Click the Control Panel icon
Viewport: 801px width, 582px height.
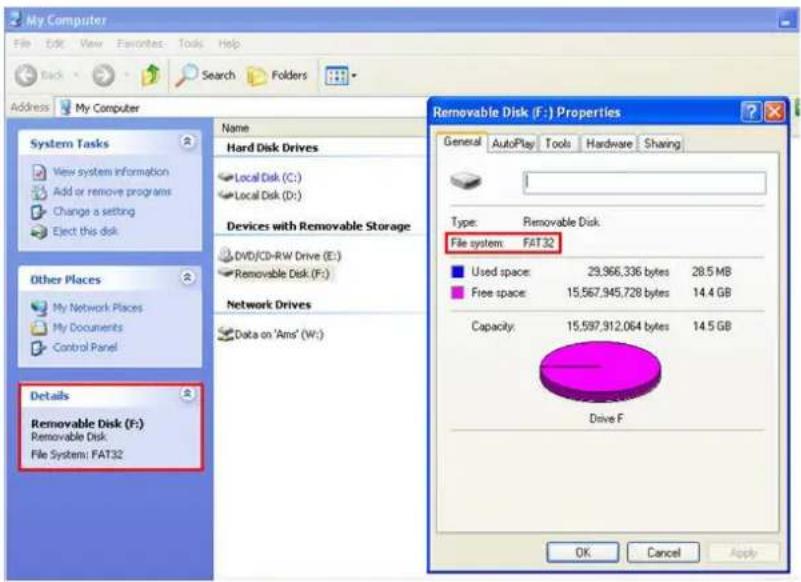pyautogui.click(x=39, y=348)
